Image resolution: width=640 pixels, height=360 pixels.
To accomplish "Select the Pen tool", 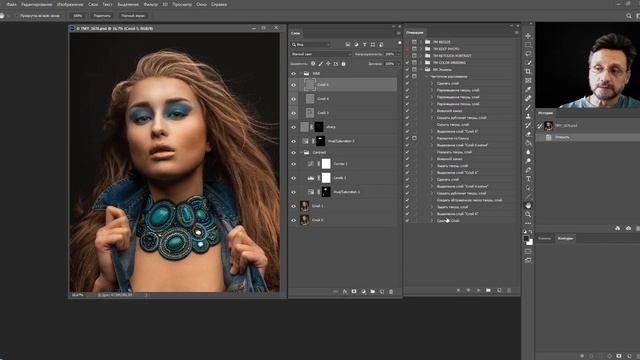I will click(x=528, y=170).
